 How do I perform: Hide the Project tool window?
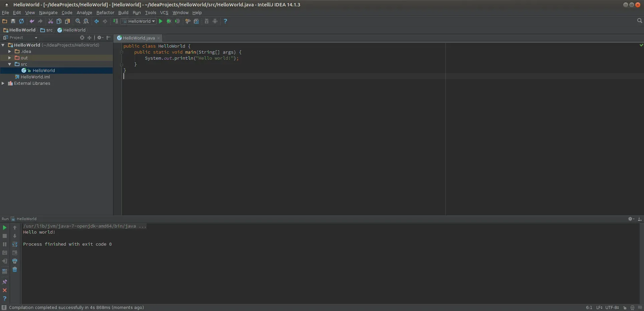click(108, 38)
